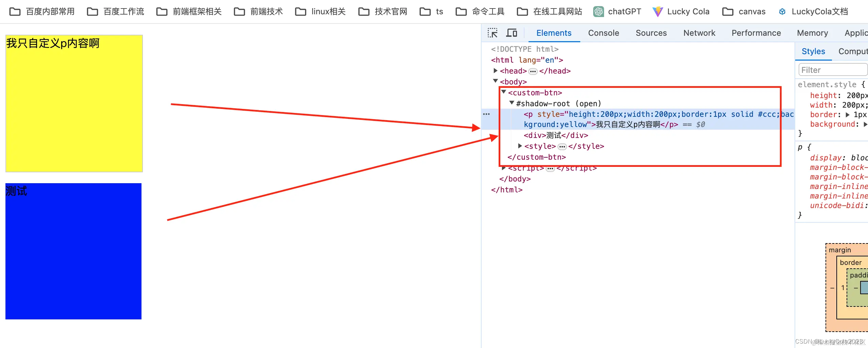The width and height of the screenshot is (868, 348).
Task: Click the blue 测试 div on page
Action: point(73,251)
